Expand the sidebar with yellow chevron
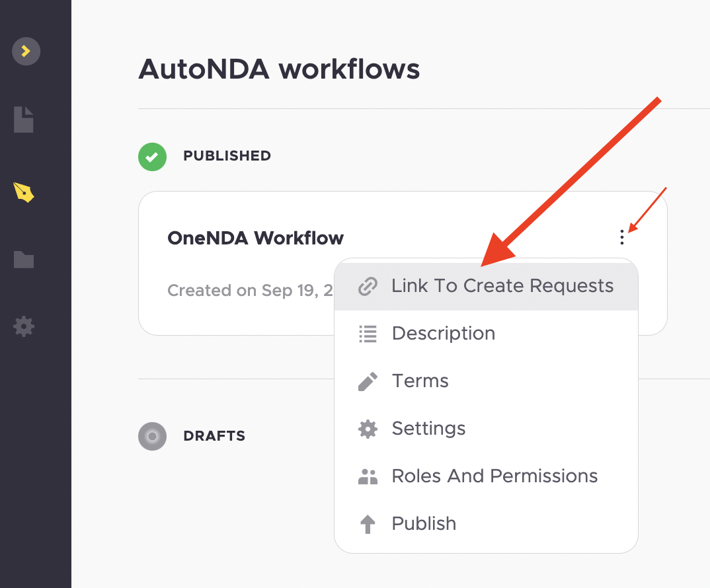This screenshot has width=710, height=588. [26, 51]
